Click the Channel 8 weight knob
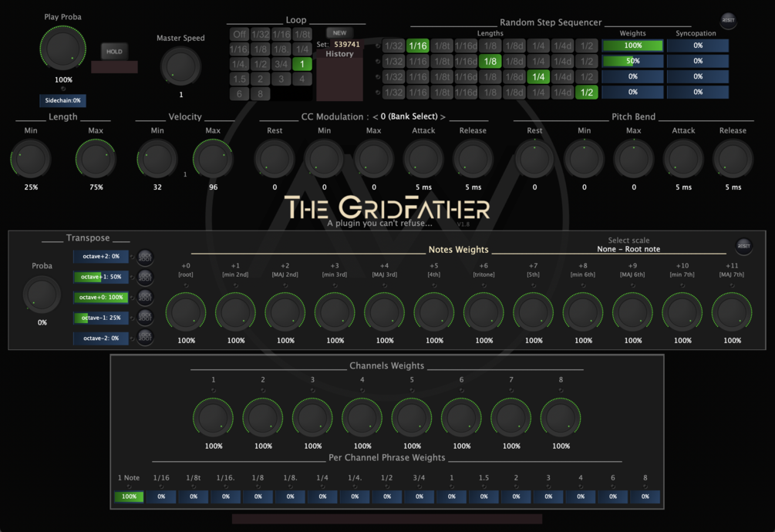Screen dimensions: 775x532 tap(561, 418)
